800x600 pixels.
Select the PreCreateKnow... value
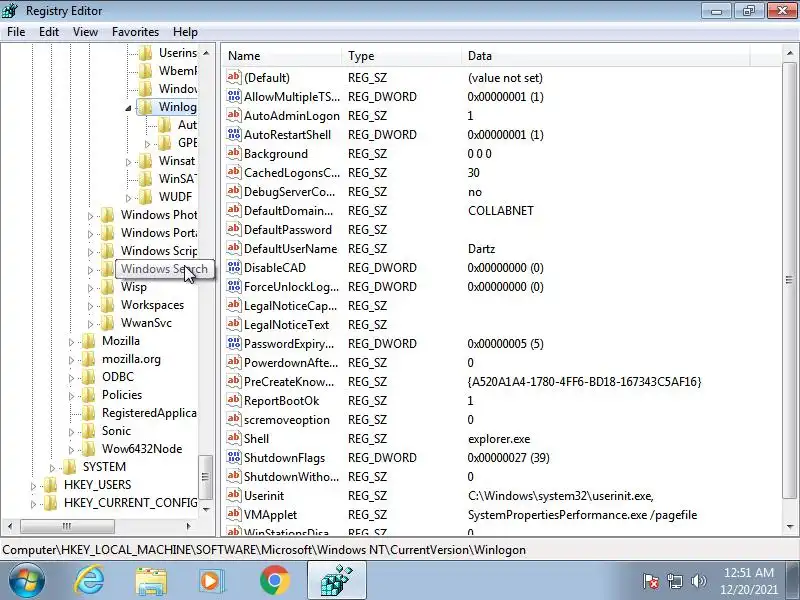pyautogui.click(x=289, y=382)
